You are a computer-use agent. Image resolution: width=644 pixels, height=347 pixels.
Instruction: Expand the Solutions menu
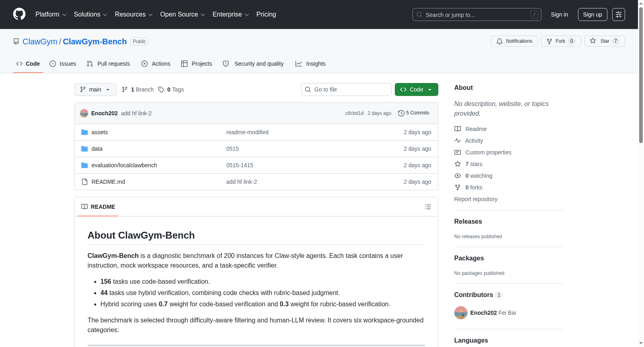point(91,15)
